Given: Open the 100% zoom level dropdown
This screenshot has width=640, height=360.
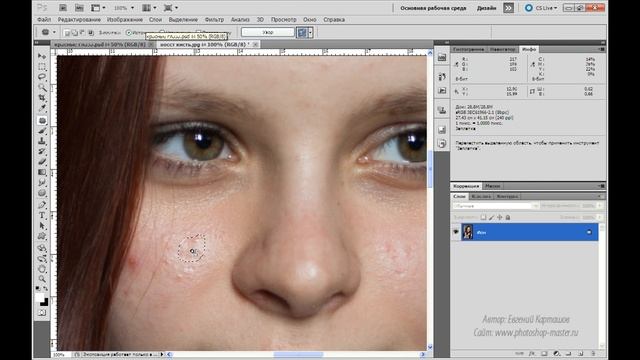Looking at the screenshot, I should [132, 8].
